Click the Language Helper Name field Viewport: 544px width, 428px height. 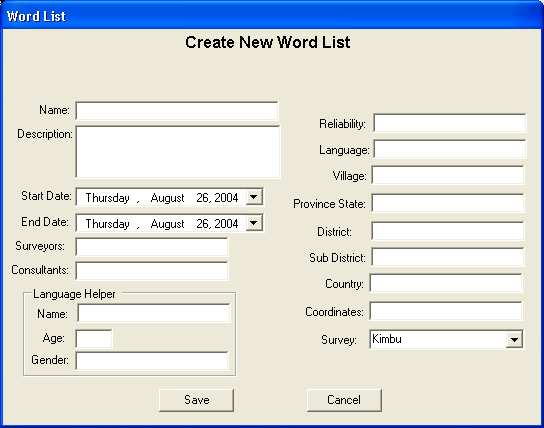154,313
